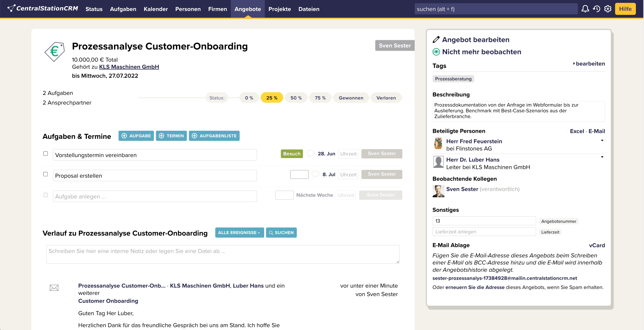644x330 pixels.
Task: Click the internal note text area
Action: [x=223, y=254]
